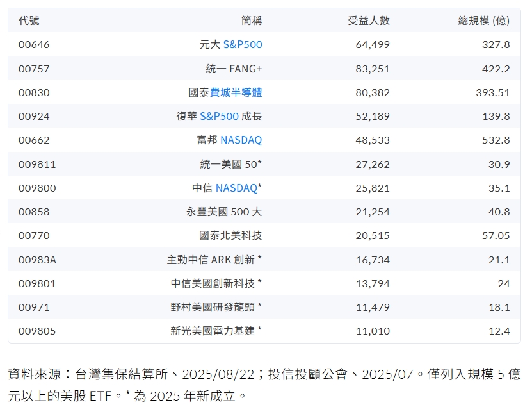Select the code cell 00757
Image resolution: width=532 pixels, height=407 pixels.
pos(34,69)
